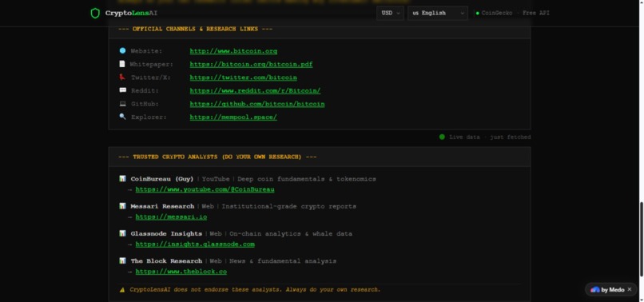
Task: Click 'Deep coin fundamentals & tokenomics' description
Action: click(306, 179)
